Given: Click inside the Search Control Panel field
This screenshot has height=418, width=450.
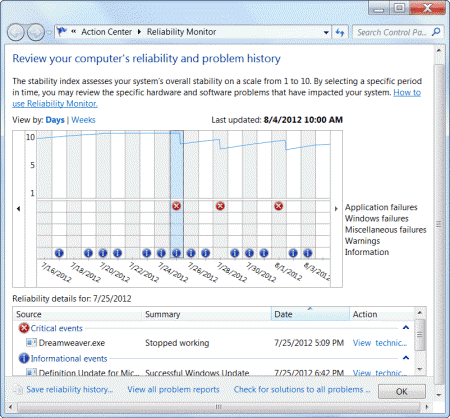Looking at the screenshot, I should tap(392, 32).
